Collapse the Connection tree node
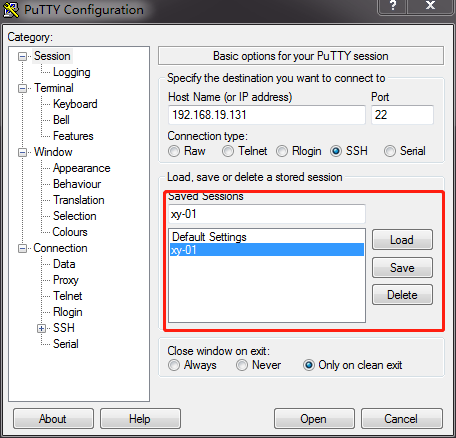This screenshot has width=456, height=438. tap(22, 248)
